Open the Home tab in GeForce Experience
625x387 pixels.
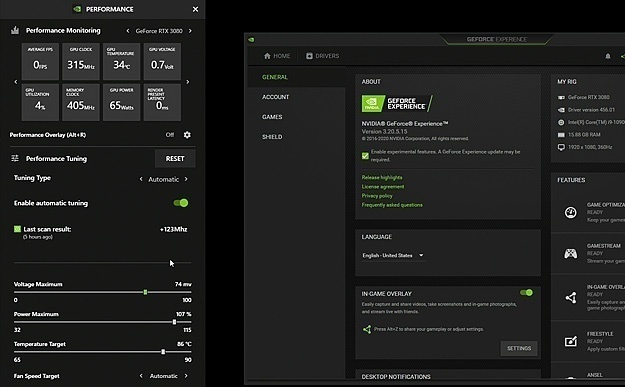(277, 56)
